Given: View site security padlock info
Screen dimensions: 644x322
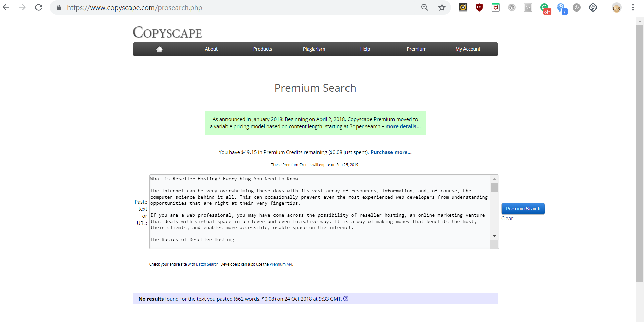Looking at the screenshot, I should [x=59, y=7].
